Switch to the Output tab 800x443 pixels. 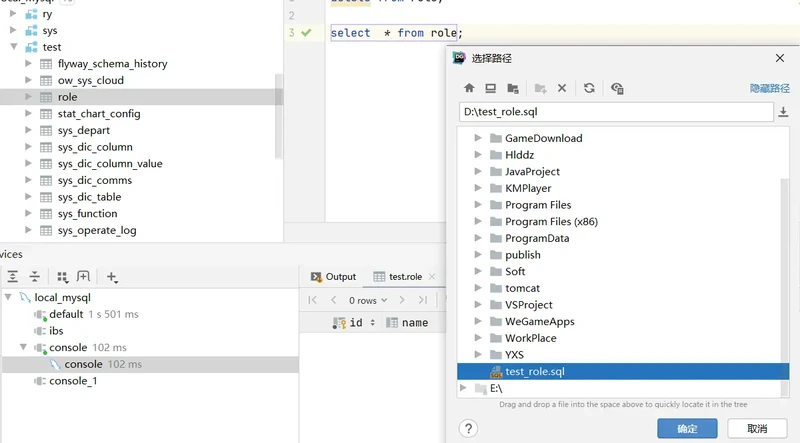point(333,277)
